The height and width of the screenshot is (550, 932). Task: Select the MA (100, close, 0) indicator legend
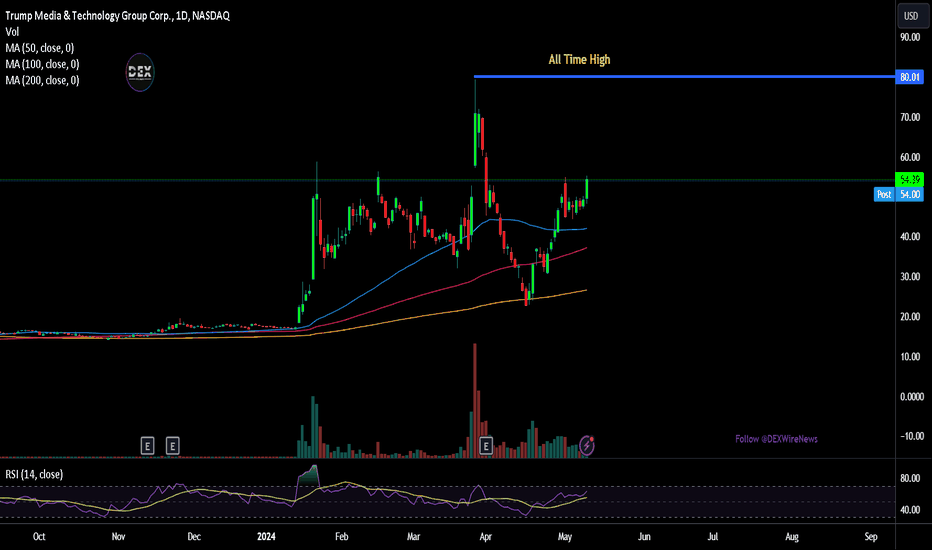42,64
